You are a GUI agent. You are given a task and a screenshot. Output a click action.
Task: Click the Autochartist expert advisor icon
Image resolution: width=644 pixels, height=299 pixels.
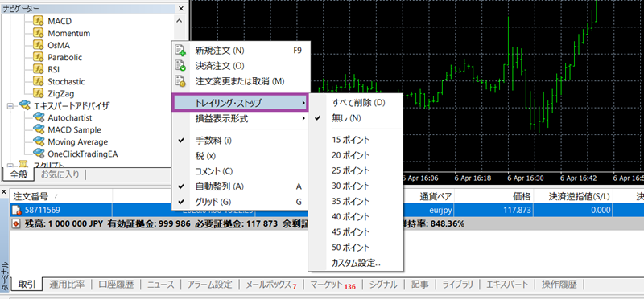click(x=39, y=117)
